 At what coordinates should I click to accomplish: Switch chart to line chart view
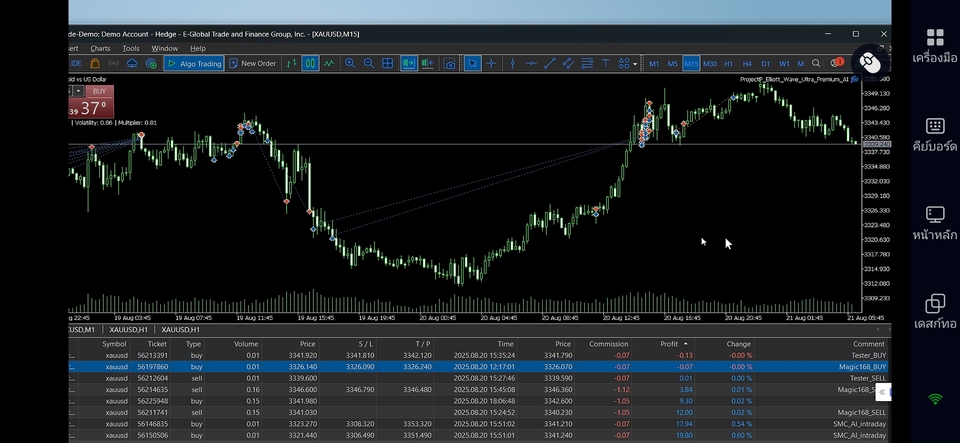coord(329,63)
